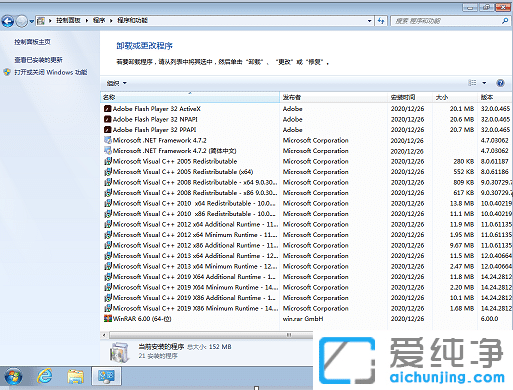Select Visual C++ 2019 X64 Minimum Runtime icon
513x390 pixels.
pyautogui.click(x=108, y=287)
